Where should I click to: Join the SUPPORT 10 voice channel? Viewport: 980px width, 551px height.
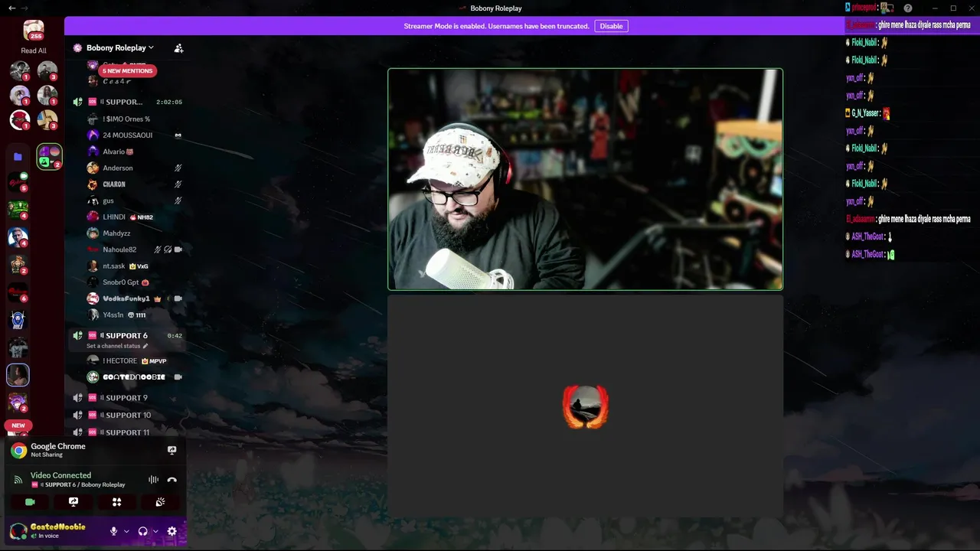coord(127,415)
